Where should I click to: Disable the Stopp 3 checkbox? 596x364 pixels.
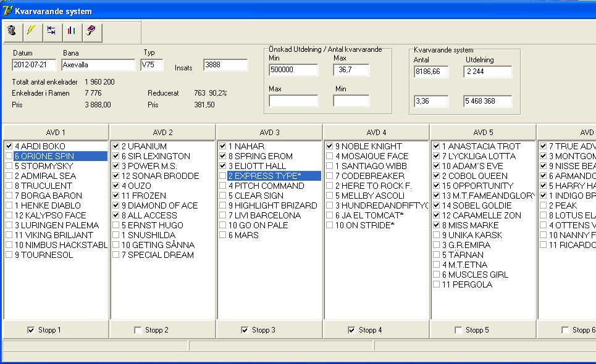[x=245, y=330]
